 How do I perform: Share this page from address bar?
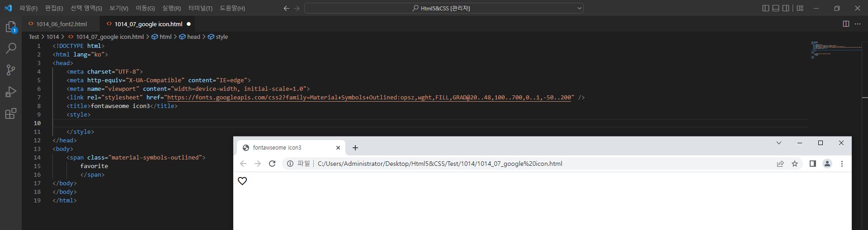tap(780, 164)
